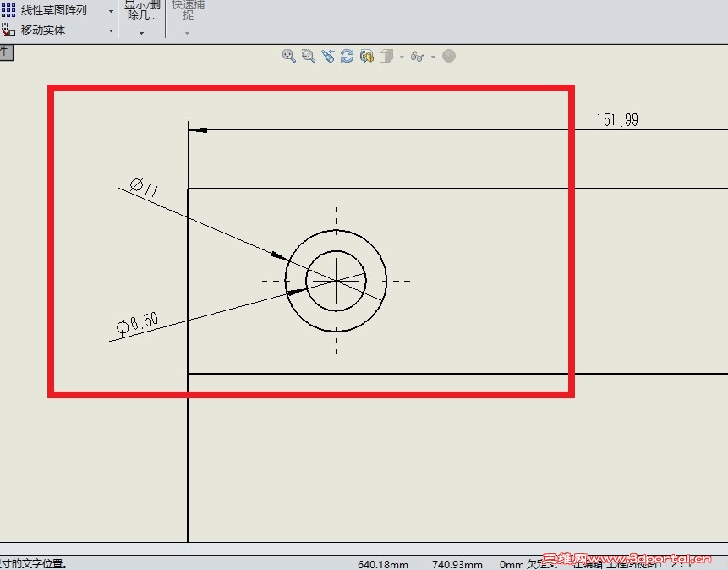The image size is (728, 570).
Task: Open the 移动实体 dropdown arrow
Action: [111, 30]
